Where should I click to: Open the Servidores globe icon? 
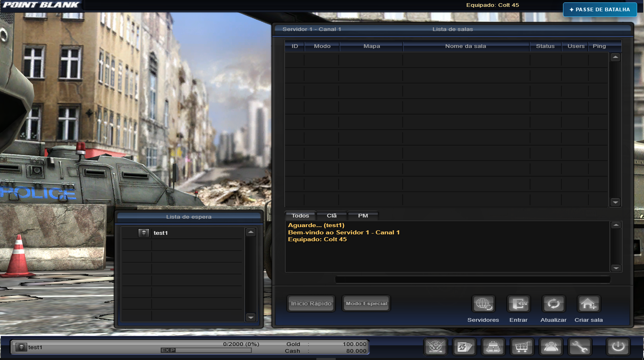pyautogui.click(x=483, y=304)
